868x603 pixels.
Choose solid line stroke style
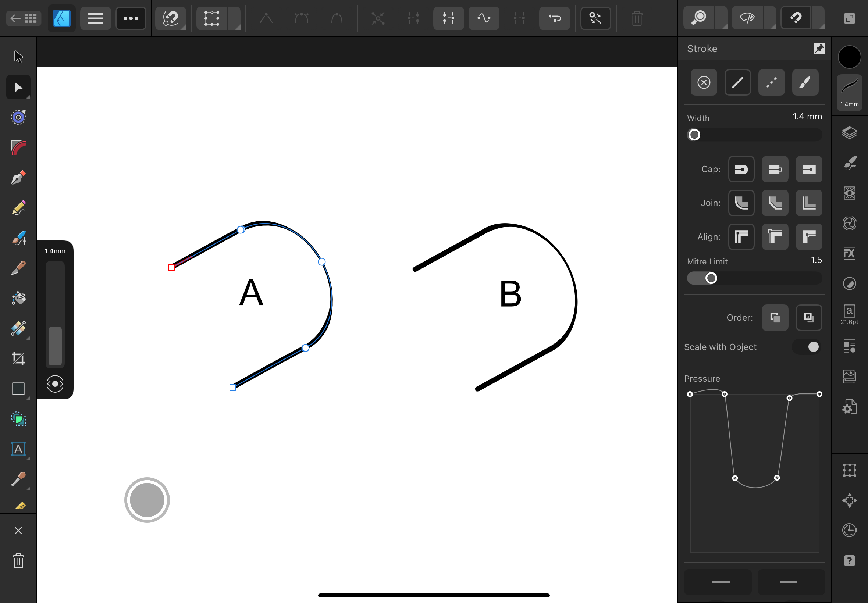tap(737, 82)
